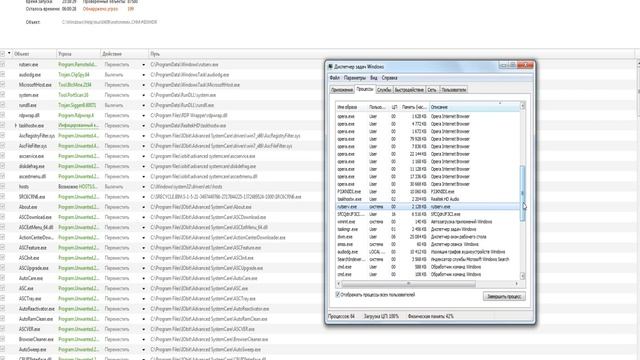Viewport: 640px width, 360px height.
Task: Select the ascservice.exe row in scanner results
Action: click(318, 156)
